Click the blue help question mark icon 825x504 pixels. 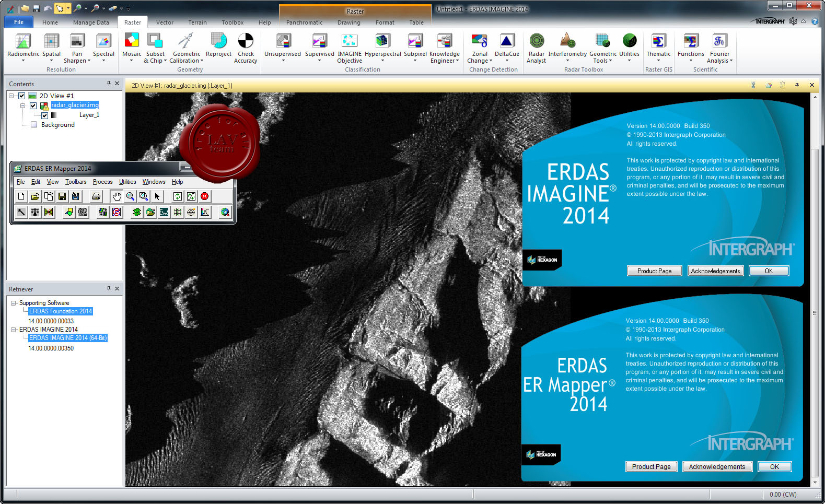[815, 21]
